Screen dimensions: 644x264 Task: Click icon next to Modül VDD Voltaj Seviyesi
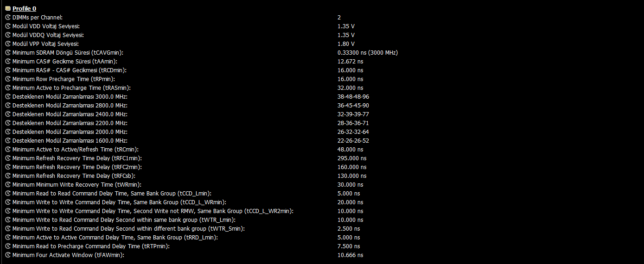pos(8,26)
